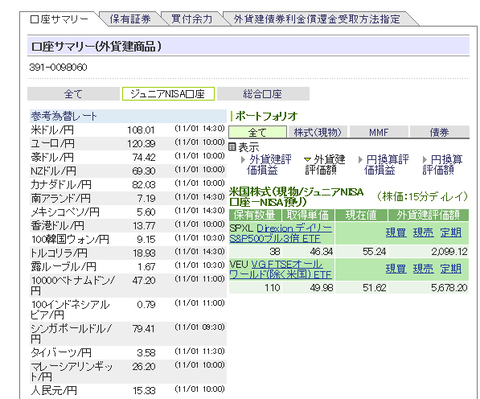The height and width of the screenshot is (399, 480).
Task: Click the タイバーツ/円 rate row label
Action: 61,352
